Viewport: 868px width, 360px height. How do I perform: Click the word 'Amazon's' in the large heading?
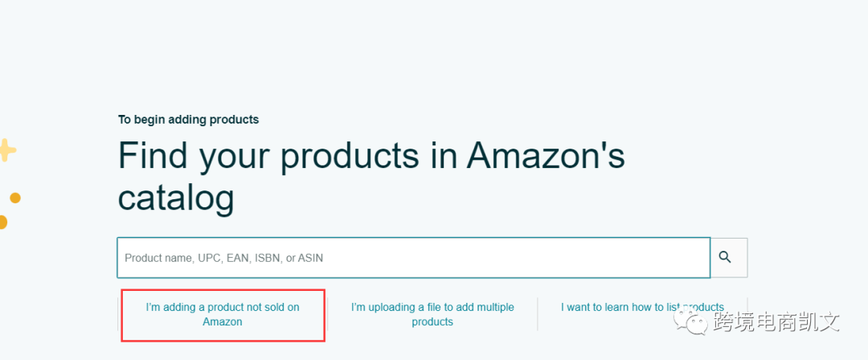[546, 156]
